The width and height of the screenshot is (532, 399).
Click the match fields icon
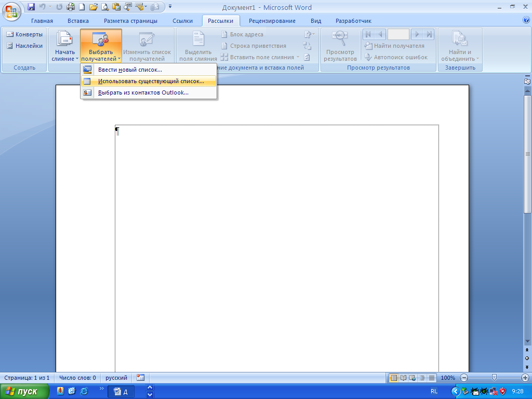307,46
